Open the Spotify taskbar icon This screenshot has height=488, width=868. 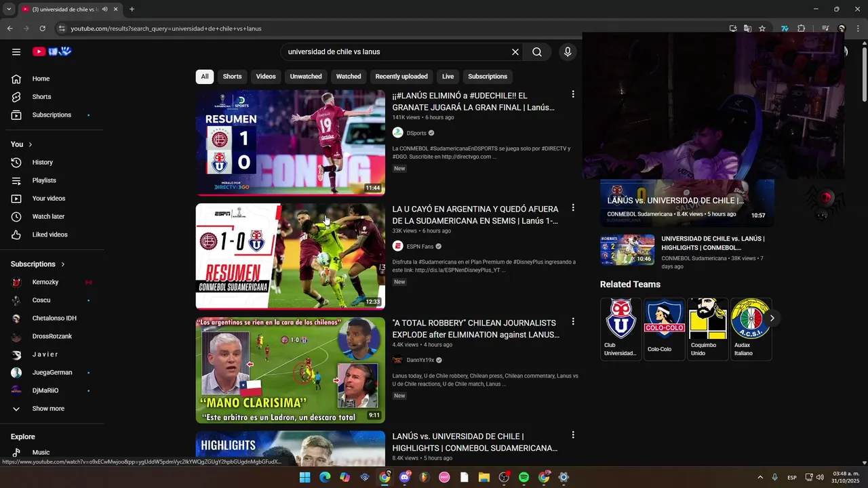[524, 477]
